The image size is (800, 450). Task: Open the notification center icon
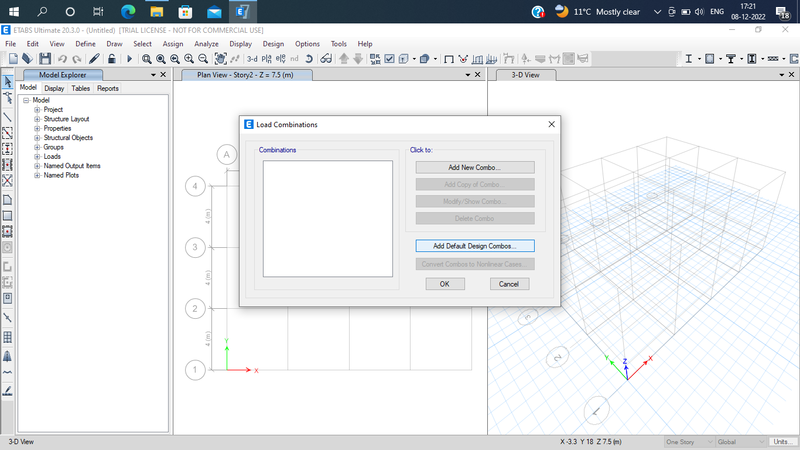(x=782, y=12)
